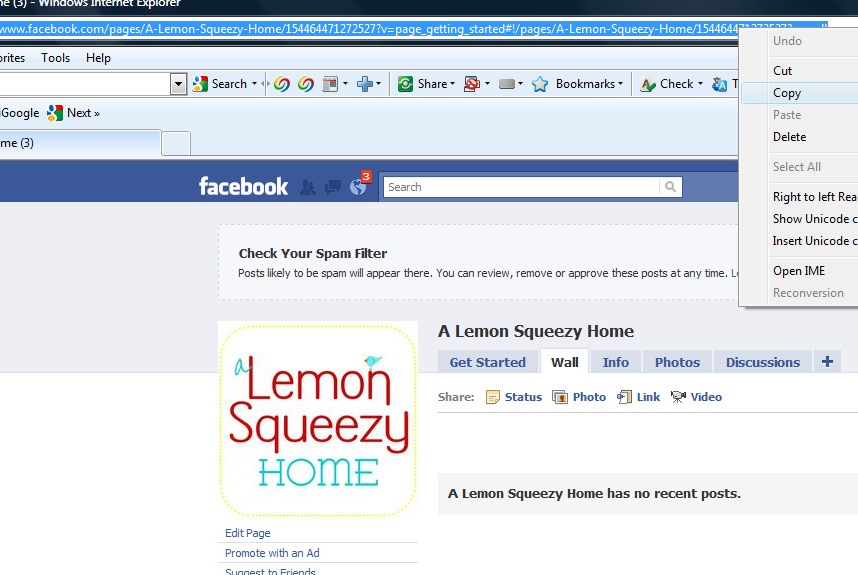
Task: Click the gray highlighter toolbar icon
Action: pos(507,84)
